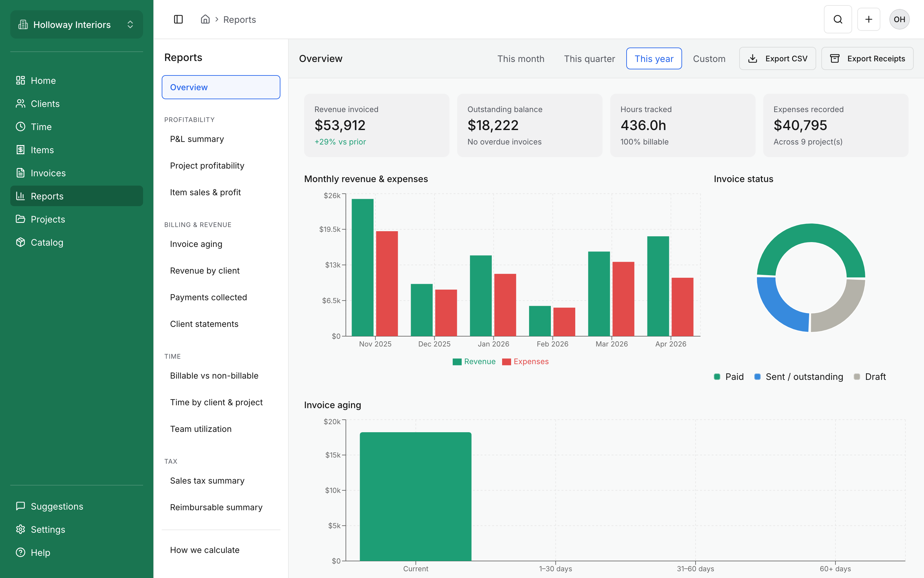This screenshot has height=578, width=924.
Task: Toggle the Expenses legend in chart
Action: (x=526, y=362)
